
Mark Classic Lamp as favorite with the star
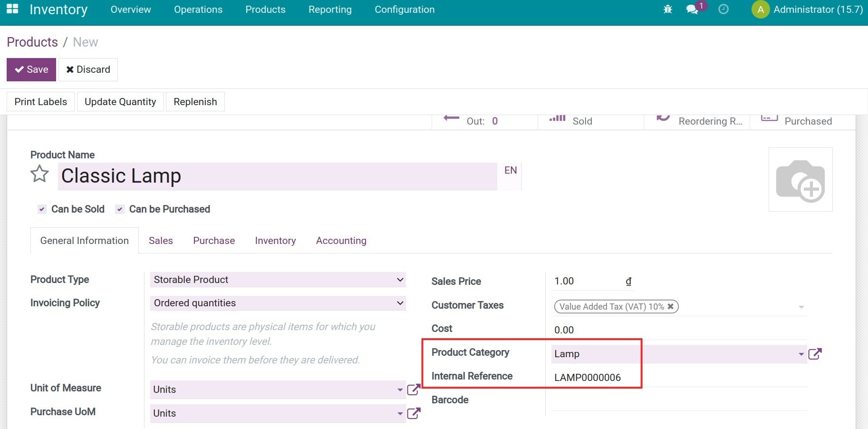[x=39, y=174]
